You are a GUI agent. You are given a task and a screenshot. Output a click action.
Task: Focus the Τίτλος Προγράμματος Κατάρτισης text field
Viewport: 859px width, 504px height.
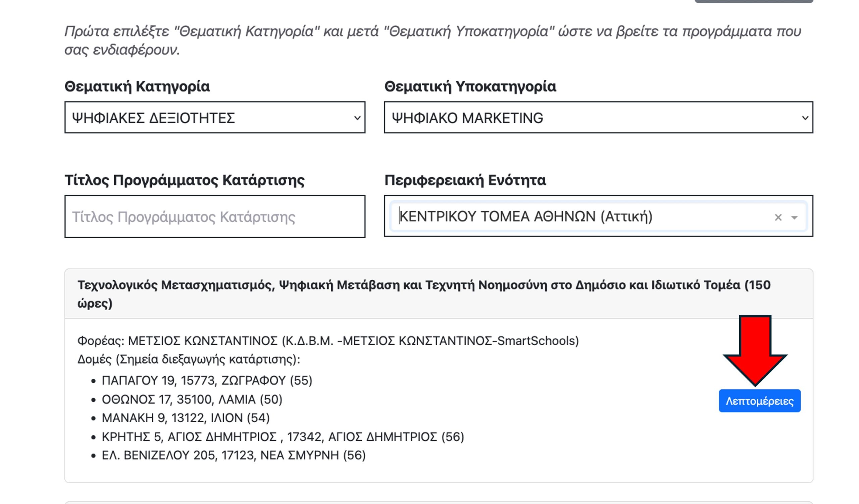pyautogui.click(x=215, y=216)
